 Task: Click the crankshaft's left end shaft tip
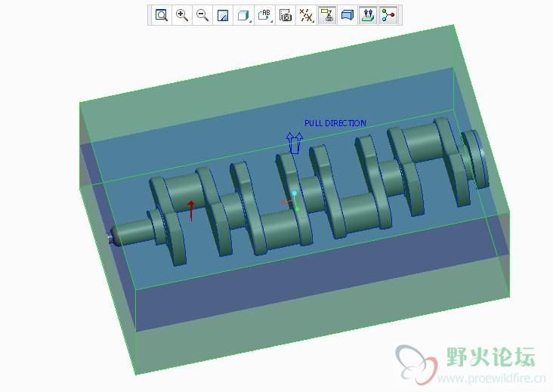pos(113,237)
